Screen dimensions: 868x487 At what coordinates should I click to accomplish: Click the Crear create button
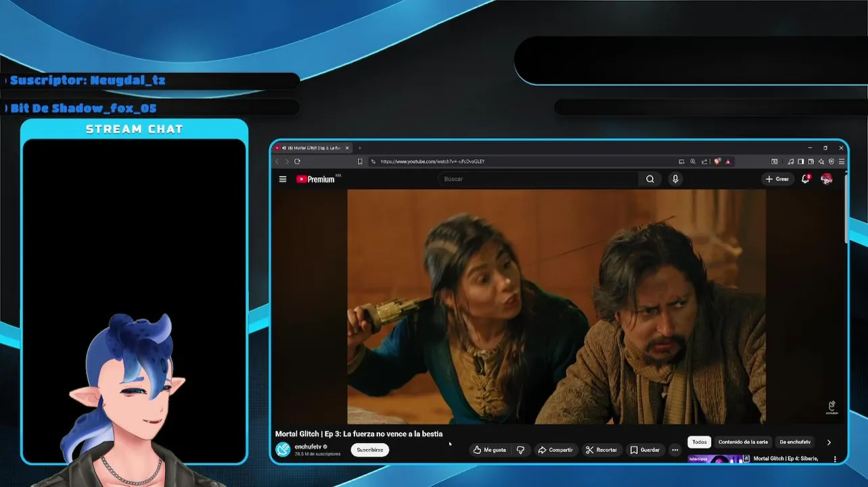tap(777, 179)
